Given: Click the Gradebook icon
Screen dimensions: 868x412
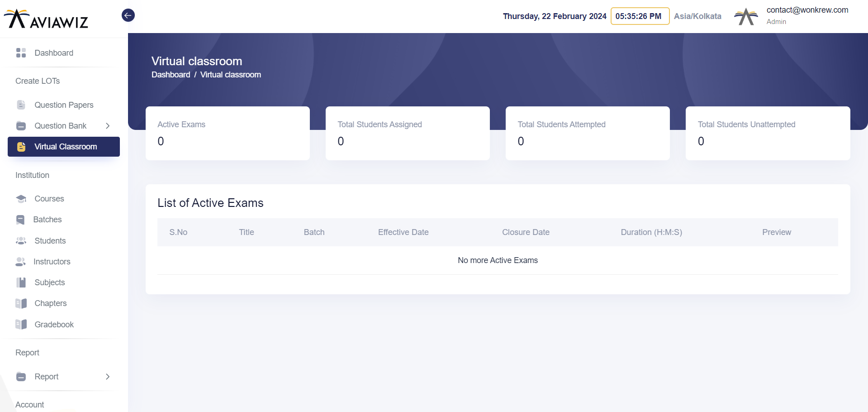Looking at the screenshot, I should (21, 325).
